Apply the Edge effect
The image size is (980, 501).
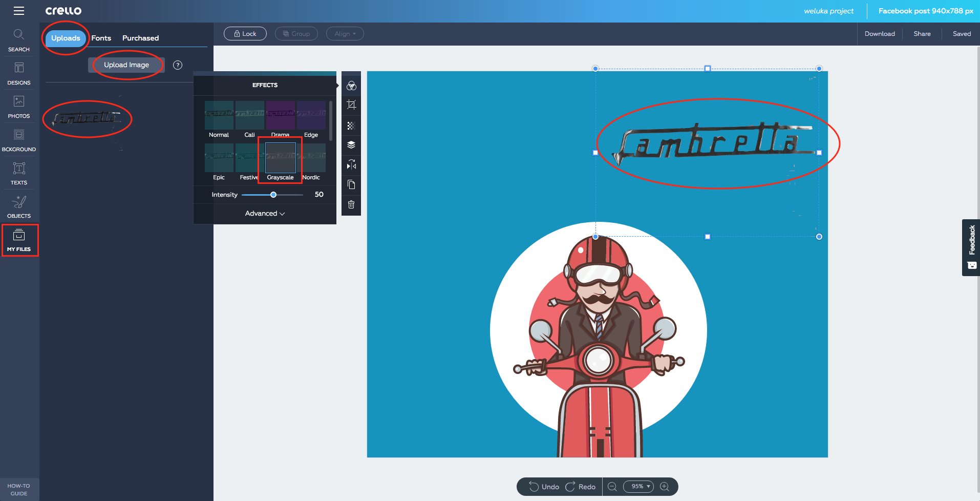coord(311,119)
